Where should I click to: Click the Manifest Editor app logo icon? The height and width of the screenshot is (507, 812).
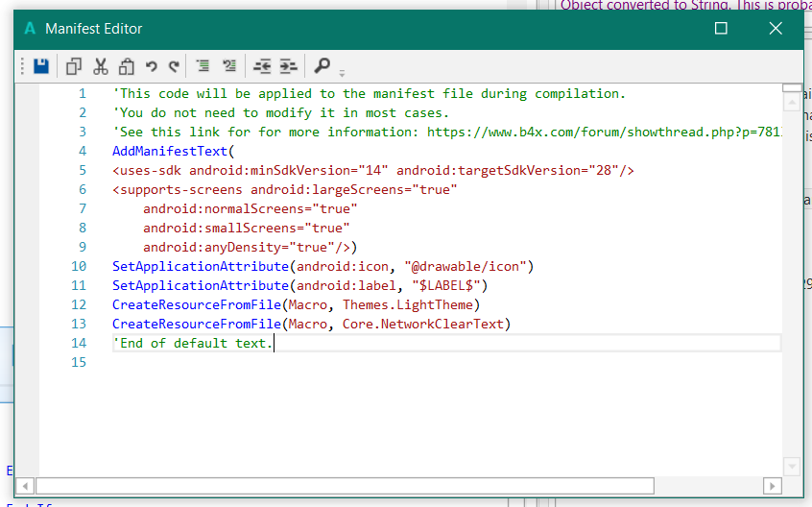tap(30, 28)
